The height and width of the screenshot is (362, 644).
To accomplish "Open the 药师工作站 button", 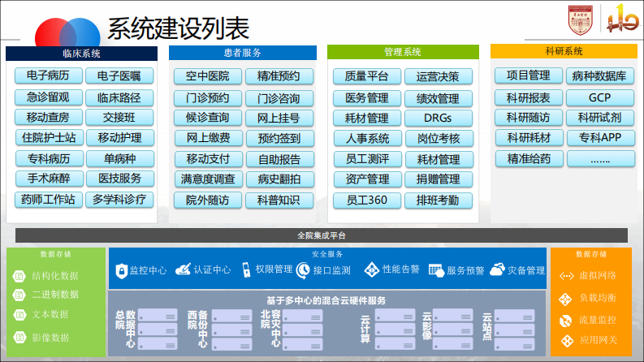I will point(48,200).
